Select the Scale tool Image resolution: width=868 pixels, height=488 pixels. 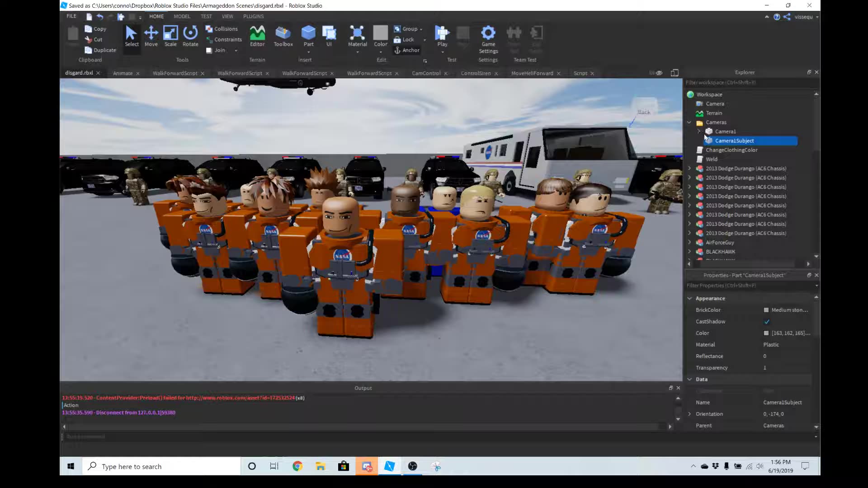pyautogui.click(x=170, y=36)
